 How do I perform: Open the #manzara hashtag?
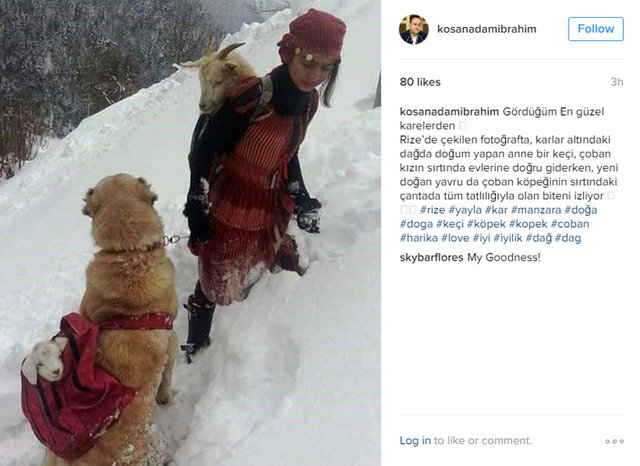536,210
